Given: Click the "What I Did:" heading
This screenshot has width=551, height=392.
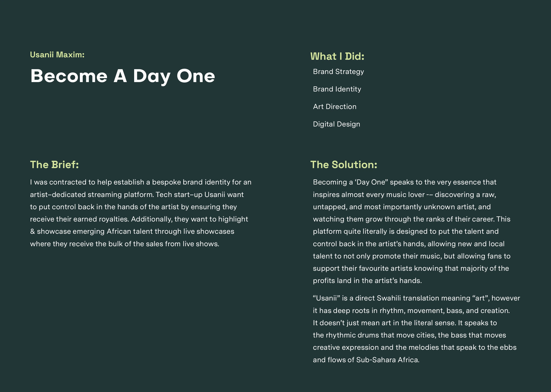Looking at the screenshot, I should point(337,56).
